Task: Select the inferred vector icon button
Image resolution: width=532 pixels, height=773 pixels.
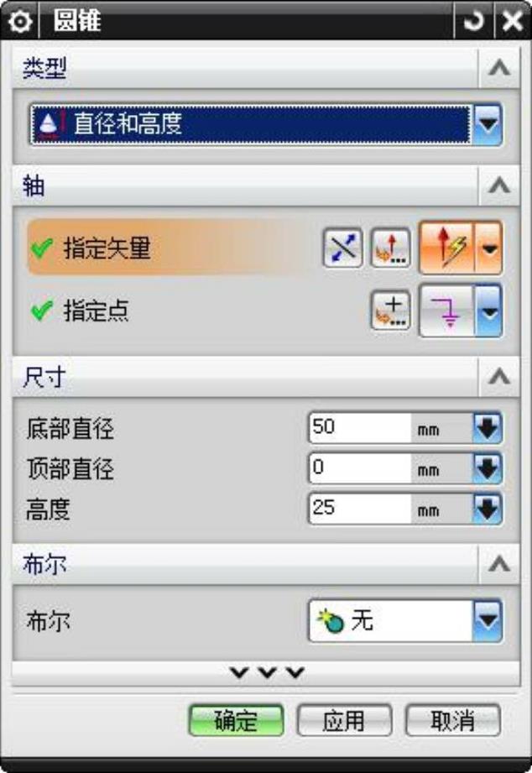Action: pos(446,248)
